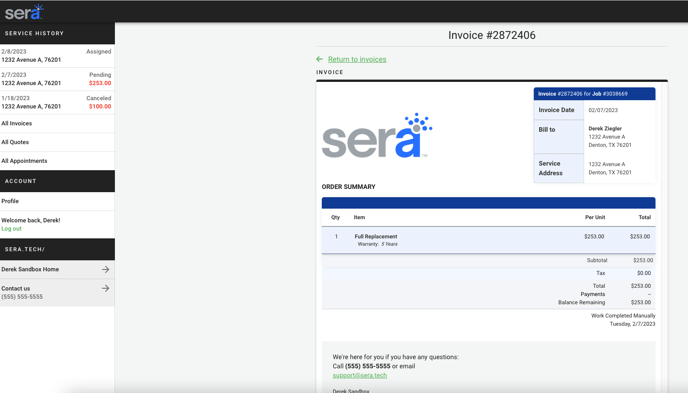Open All Appointments in the sidebar

coord(57,161)
